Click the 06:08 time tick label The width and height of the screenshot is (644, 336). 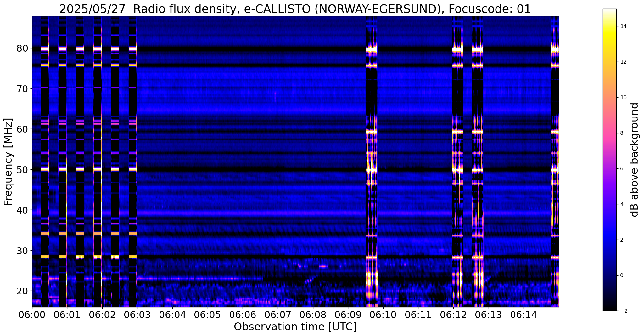(313, 315)
